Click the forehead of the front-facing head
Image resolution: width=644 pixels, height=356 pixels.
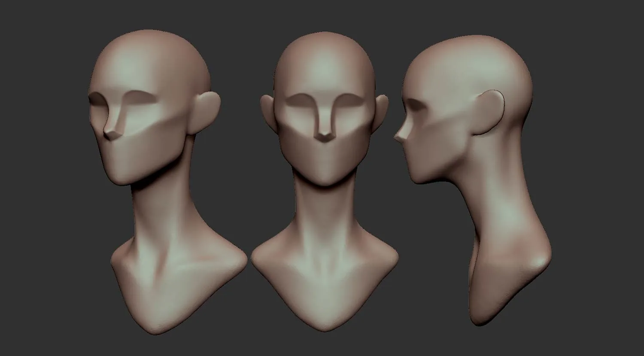325,69
